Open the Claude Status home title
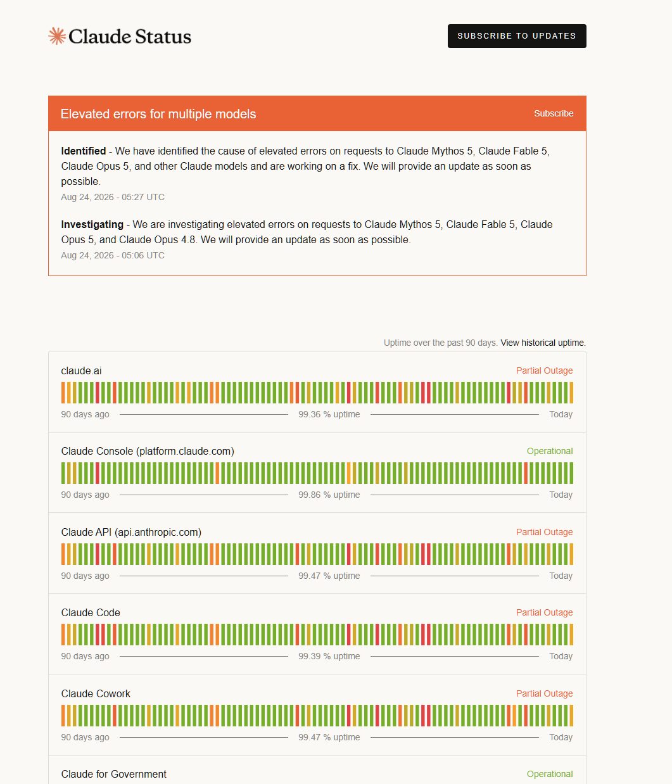 tap(130, 36)
